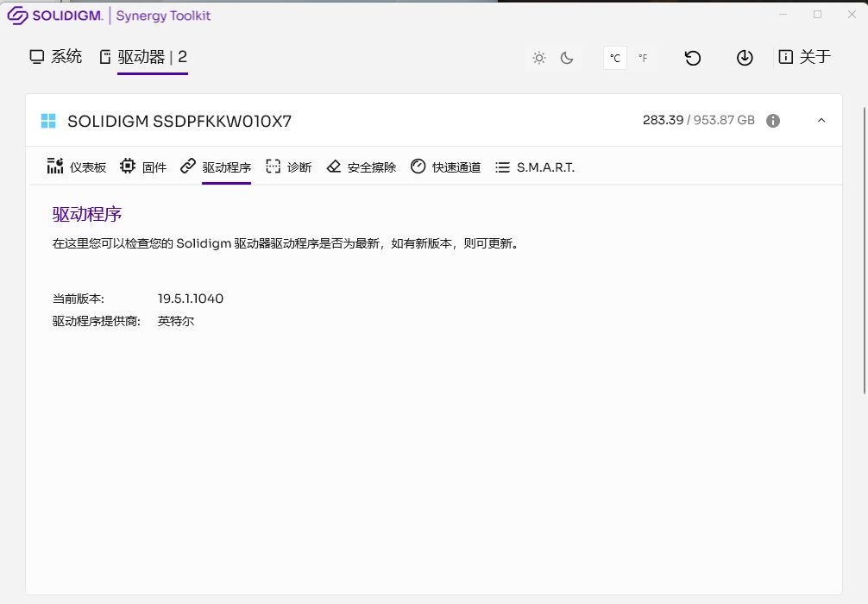The image size is (868, 604).
Task: Enable light theme with the sun icon
Action: [x=539, y=57]
